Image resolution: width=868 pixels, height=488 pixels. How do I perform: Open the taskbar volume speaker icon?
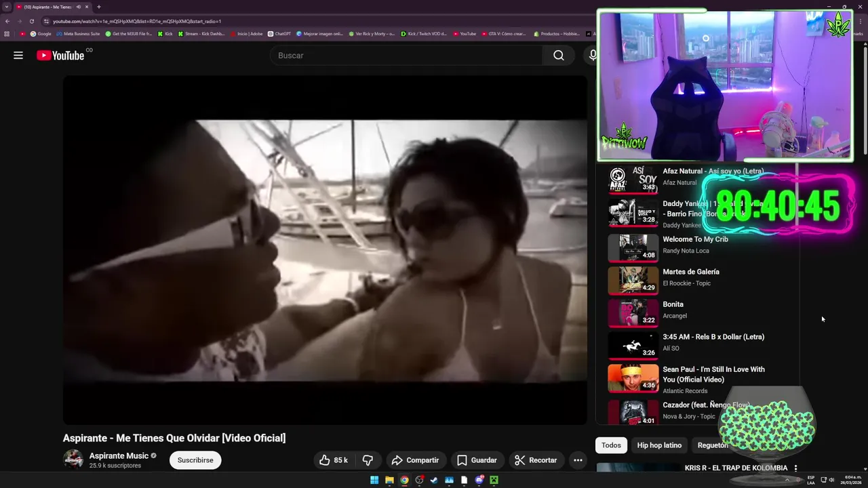[832, 480]
